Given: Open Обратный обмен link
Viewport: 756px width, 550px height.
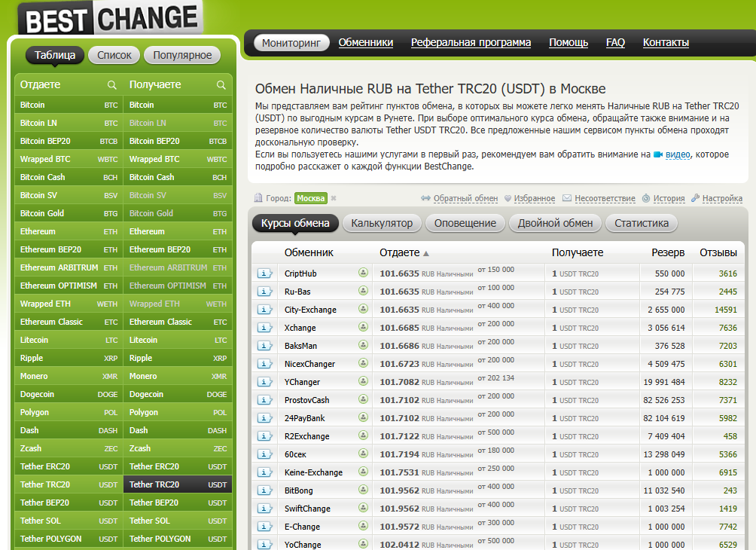Looking at the screenshot, I should (465, 198).
